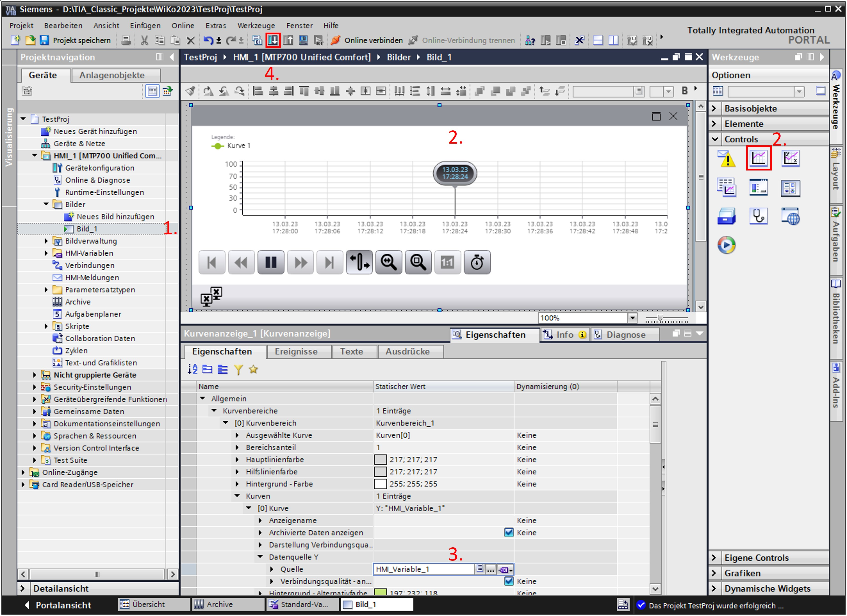Image resolution: width=847 pixels, height=616 pixels.
Task: Select the trend control icon in Controls
Action: tap(758, 158)
